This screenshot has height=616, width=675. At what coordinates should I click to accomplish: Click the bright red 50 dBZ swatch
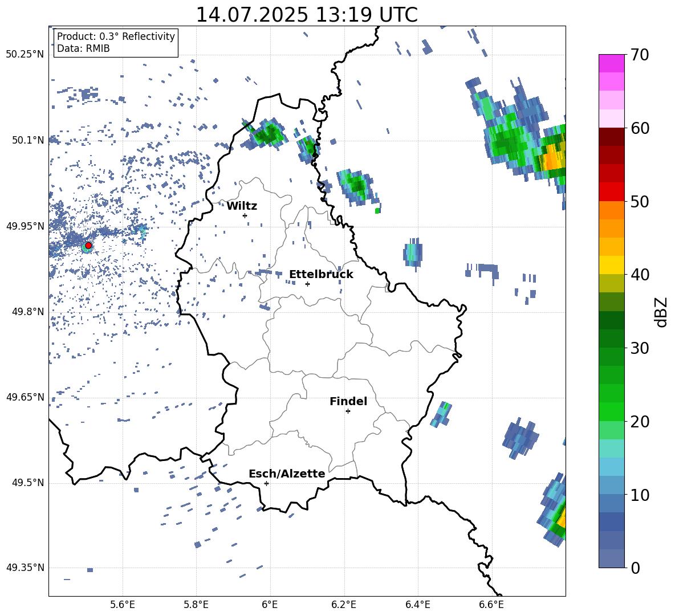click(x=611, y=192)
